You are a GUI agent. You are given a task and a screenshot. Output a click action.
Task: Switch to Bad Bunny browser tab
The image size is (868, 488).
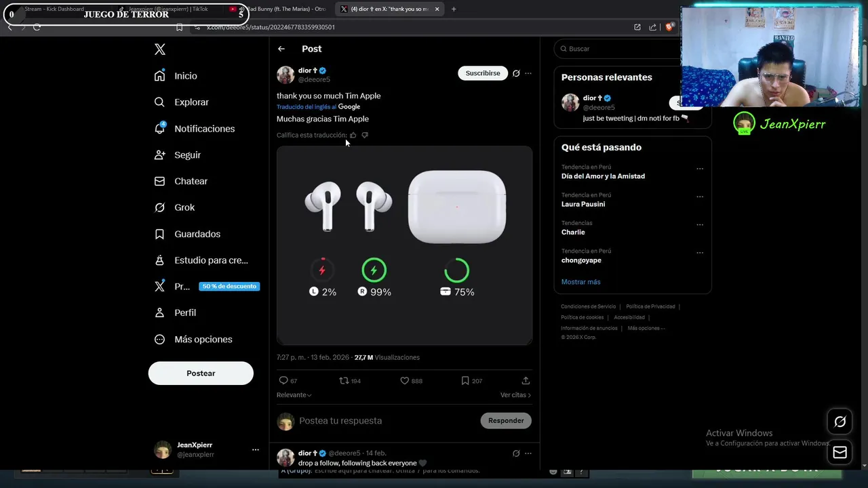tap(279, 9)
